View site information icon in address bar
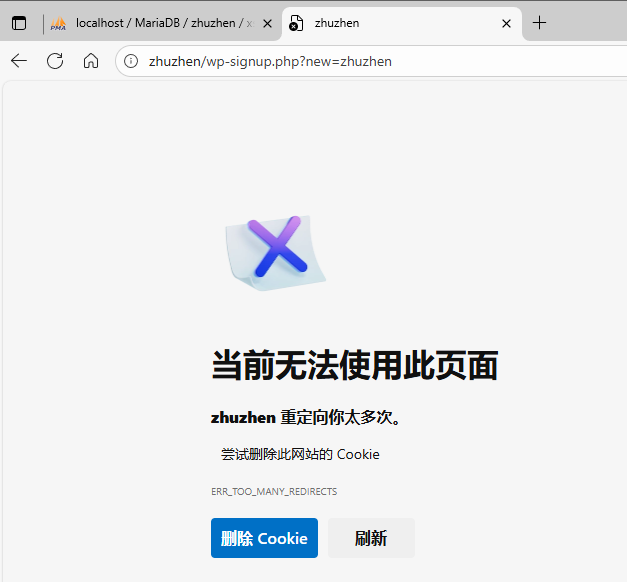 (x=131, y=61)
